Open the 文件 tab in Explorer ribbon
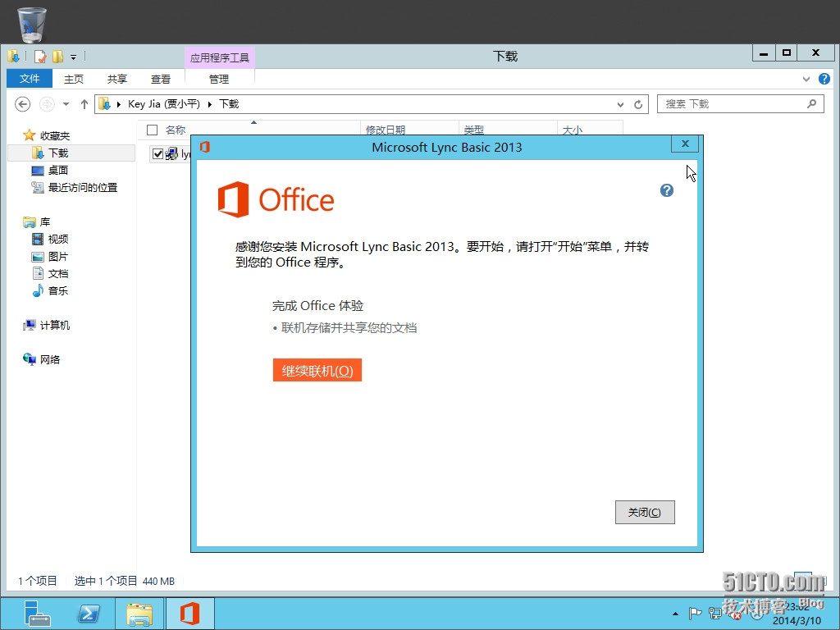The image size is (840, 630). click(30, 78)
